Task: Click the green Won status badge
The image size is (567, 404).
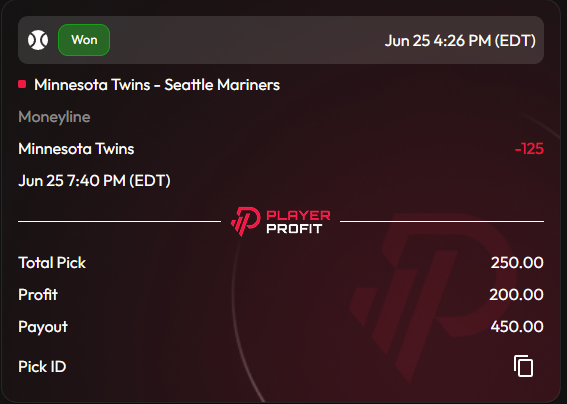Action: point(84,40)
